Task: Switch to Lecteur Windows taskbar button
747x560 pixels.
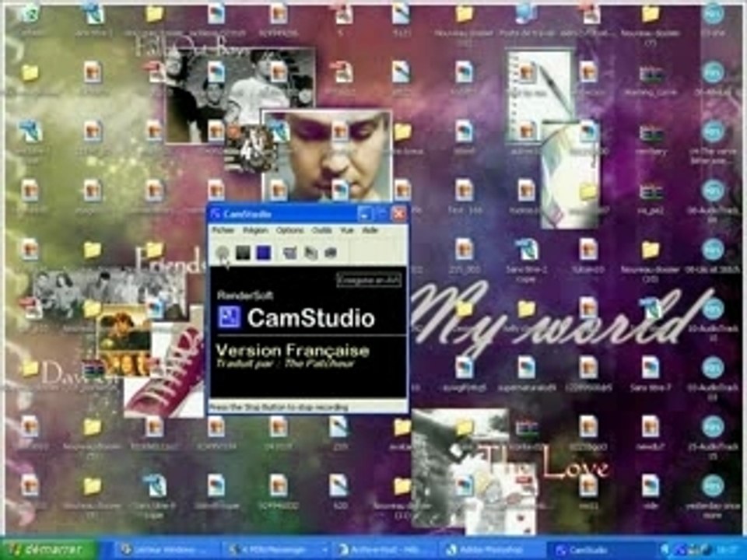Action: [x=165, y=550]
